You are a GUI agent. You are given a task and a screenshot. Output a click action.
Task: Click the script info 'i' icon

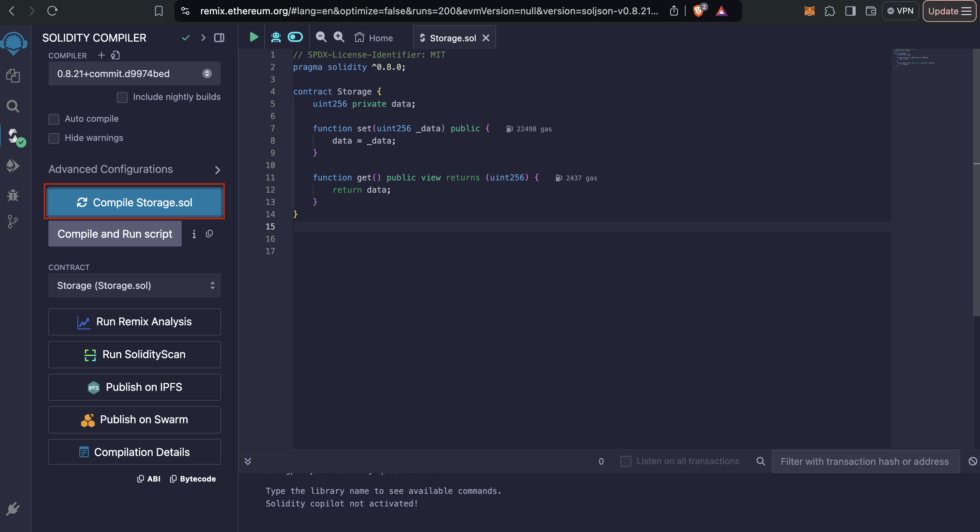coord(194,234)
